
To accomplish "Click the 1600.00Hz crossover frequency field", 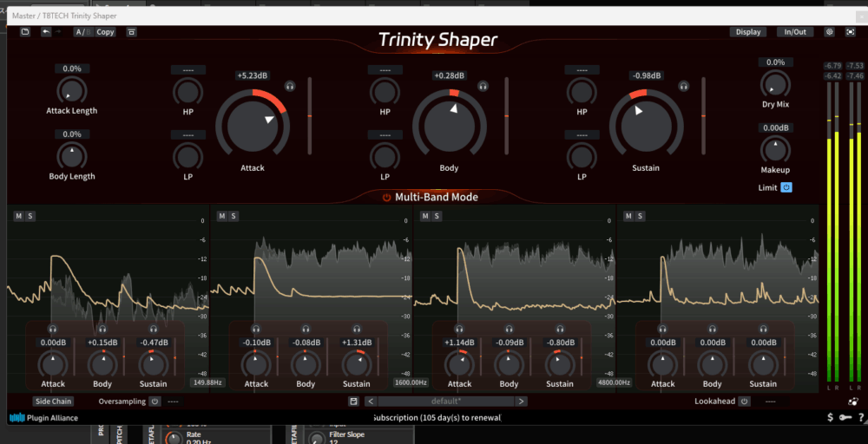I will click(x=411, y=382).
